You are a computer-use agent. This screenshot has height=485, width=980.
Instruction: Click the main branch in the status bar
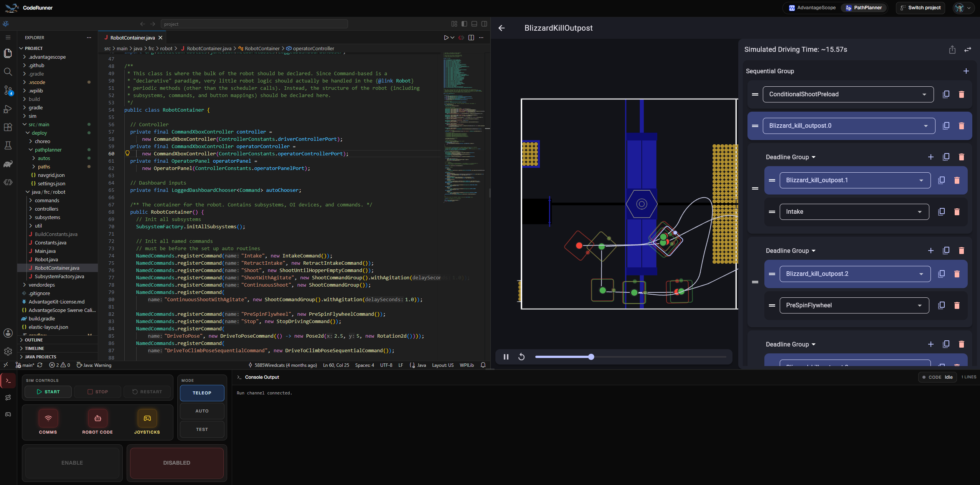[x=25, y=365]
